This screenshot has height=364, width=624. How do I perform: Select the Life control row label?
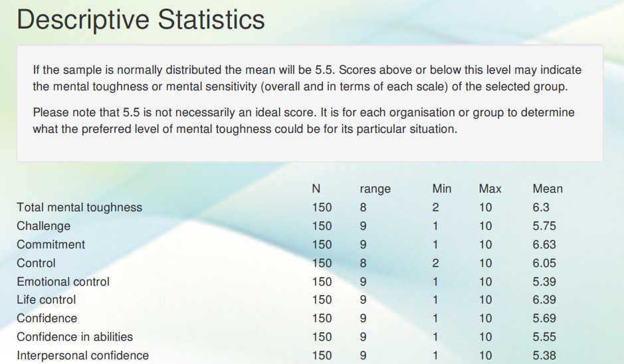pos(47,300)
